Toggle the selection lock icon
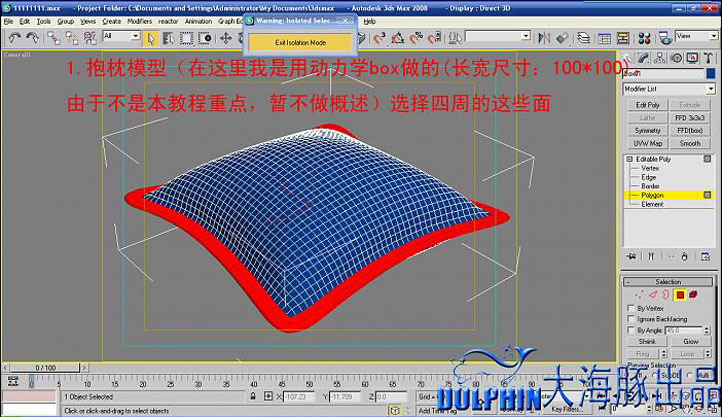 253,396
